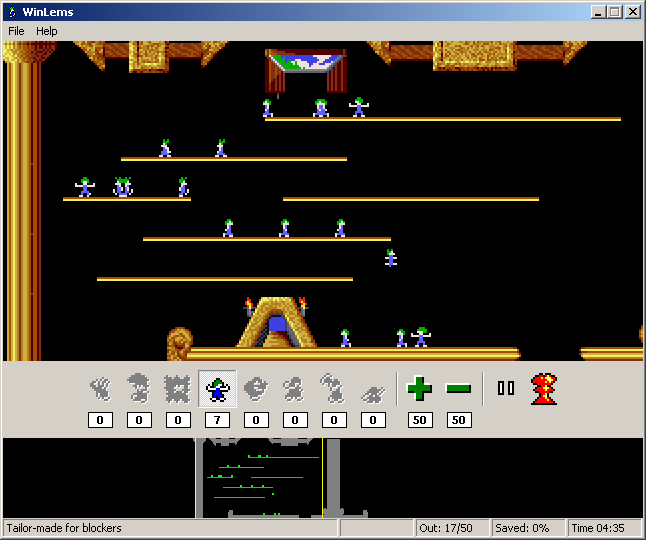Image resolution: width=646 pixels, height=540 pixels.
Task: Click the count box under the Digger icon
Action: tap(373, 420)
